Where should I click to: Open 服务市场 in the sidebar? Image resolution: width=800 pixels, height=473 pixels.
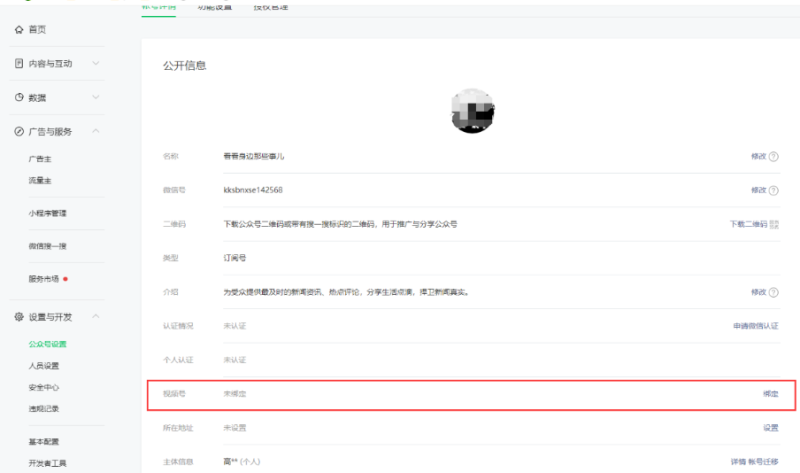[x=44, y=279]
